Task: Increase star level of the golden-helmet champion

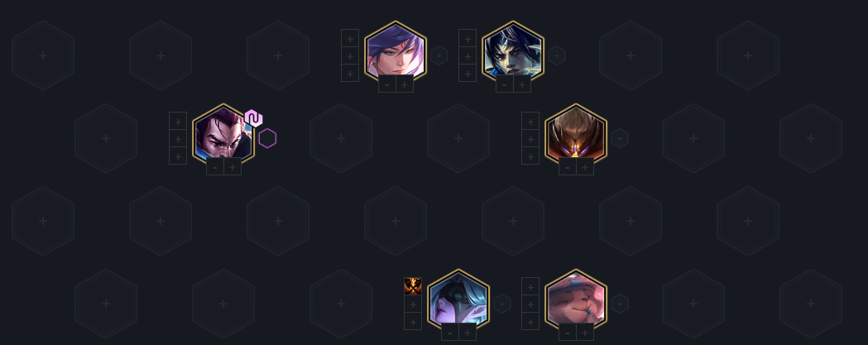Action: coord(585,166)
